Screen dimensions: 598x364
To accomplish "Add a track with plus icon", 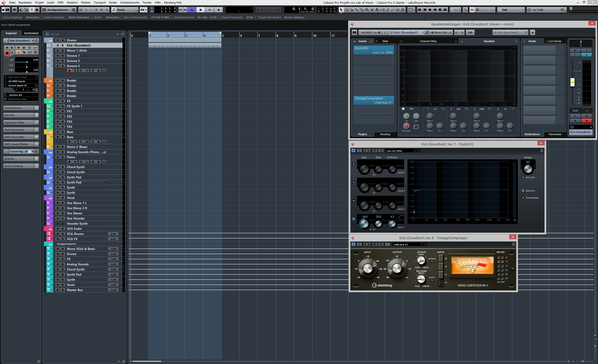I will pos(117,34).
